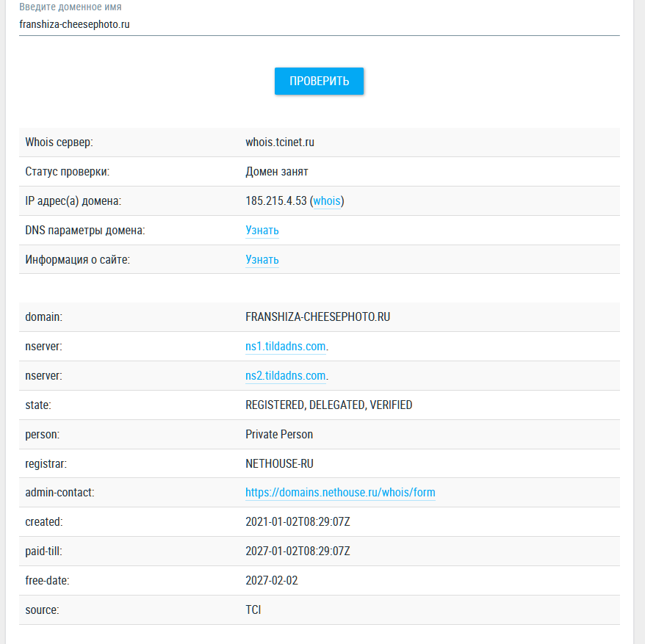Click the paid-till: label
645x644 pixels.
(x=43, y=551)
